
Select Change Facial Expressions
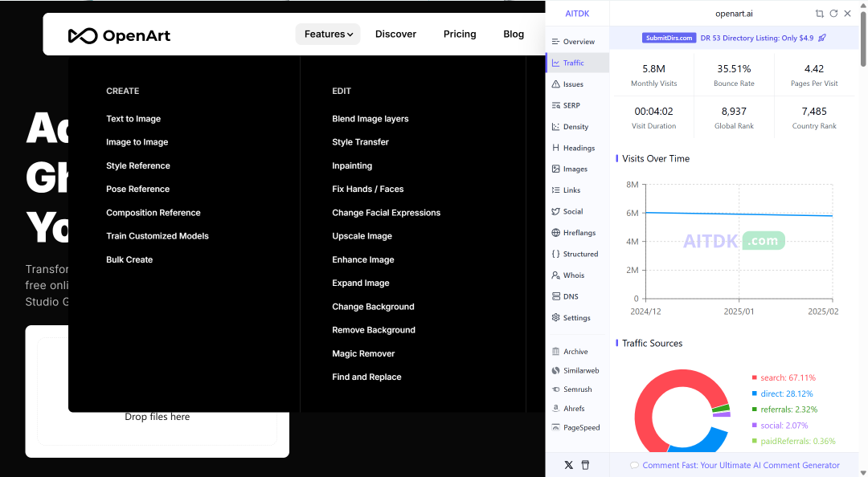click(386, 213)
